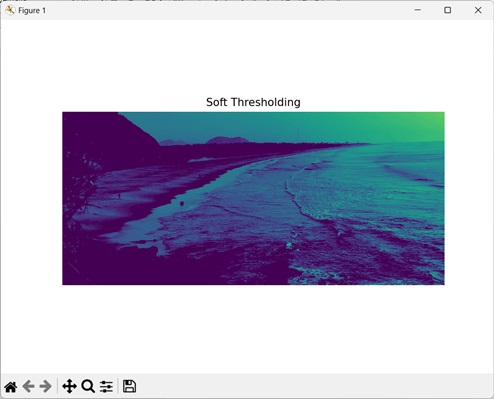Screen dimensions: 494x399
Task: Reset the view with the Home icon
Action: (11, 387)
